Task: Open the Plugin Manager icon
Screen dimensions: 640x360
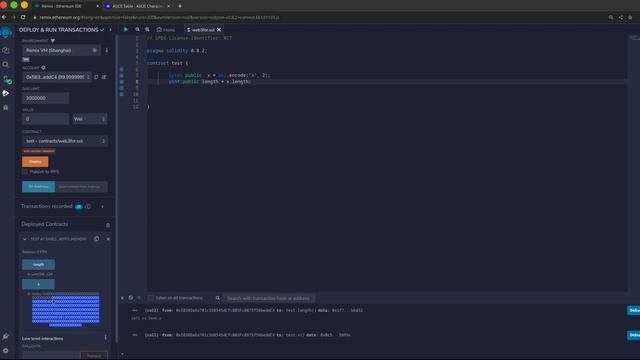Action: click(6, 336)
